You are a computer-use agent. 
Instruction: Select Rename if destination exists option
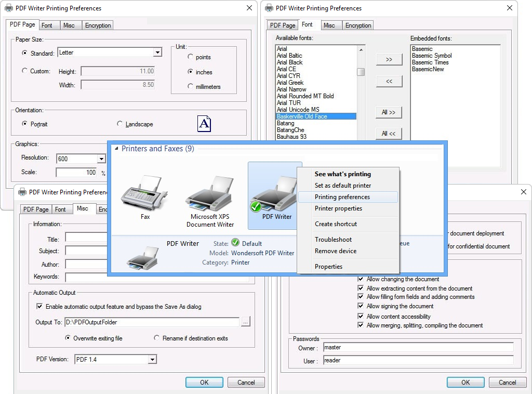tap(156, 338)
